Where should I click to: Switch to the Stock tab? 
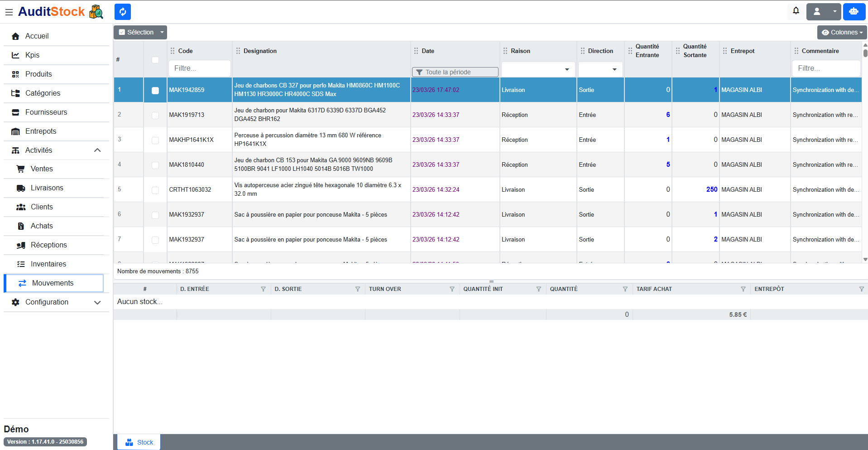[x=139, y=442]
